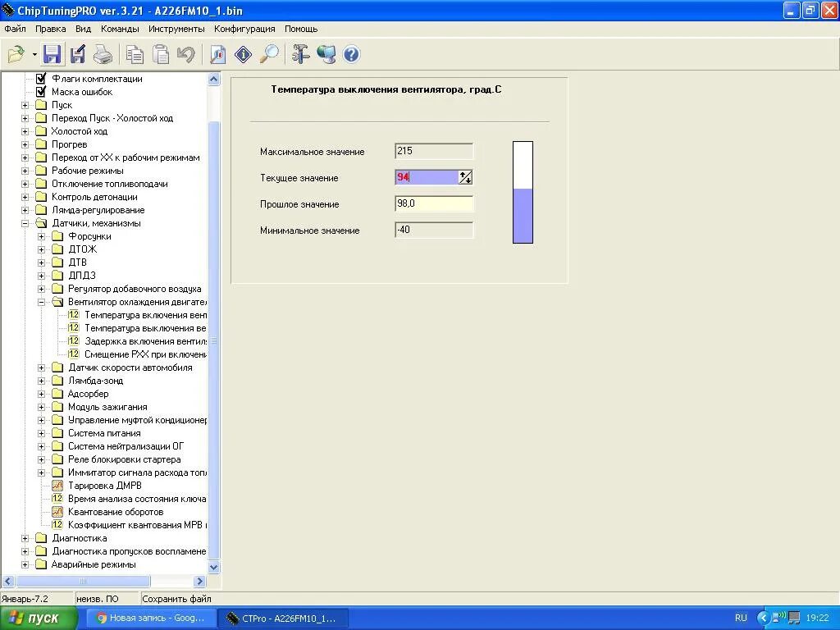The height and width of the screenshot is (630, 840).
Task: Undo the last change with the arrow icon
Action: [186, 54]
